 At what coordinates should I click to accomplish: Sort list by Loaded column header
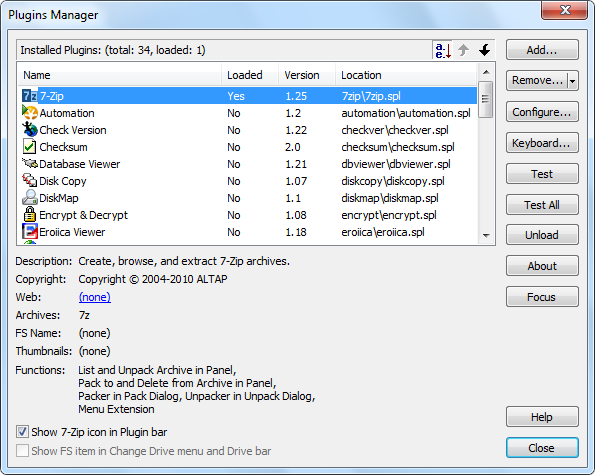[x=250, y=75]
